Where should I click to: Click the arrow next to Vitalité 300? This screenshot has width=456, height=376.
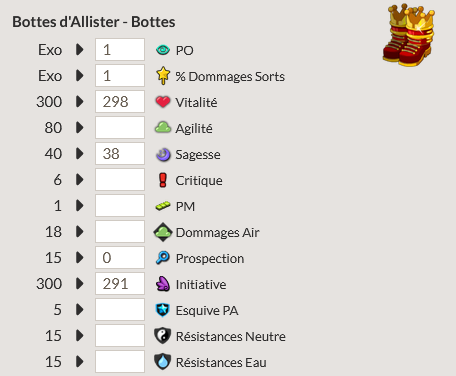pyautogui.click(x=79, y=101)
